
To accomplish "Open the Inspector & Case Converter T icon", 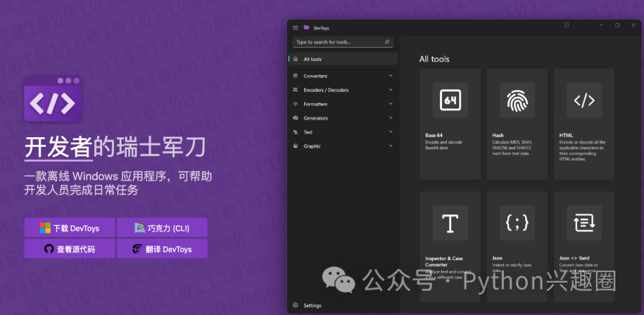I will (x=450, y=223).
